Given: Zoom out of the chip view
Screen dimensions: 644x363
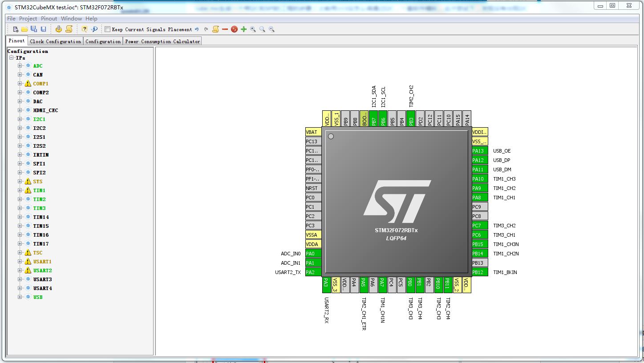Looking at the screenshot, I should 271,29.
